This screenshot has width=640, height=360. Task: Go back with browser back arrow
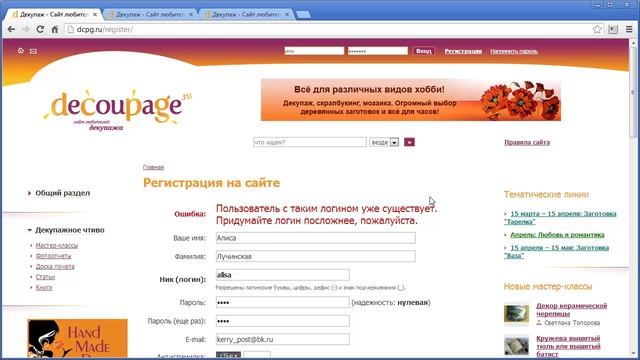[11, 29]
